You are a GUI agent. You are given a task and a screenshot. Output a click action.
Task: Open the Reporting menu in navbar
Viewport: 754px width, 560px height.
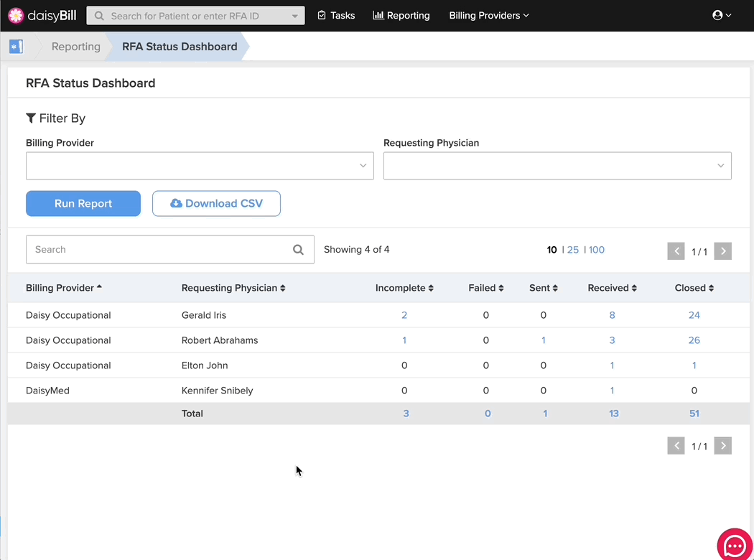click(401, 15)
